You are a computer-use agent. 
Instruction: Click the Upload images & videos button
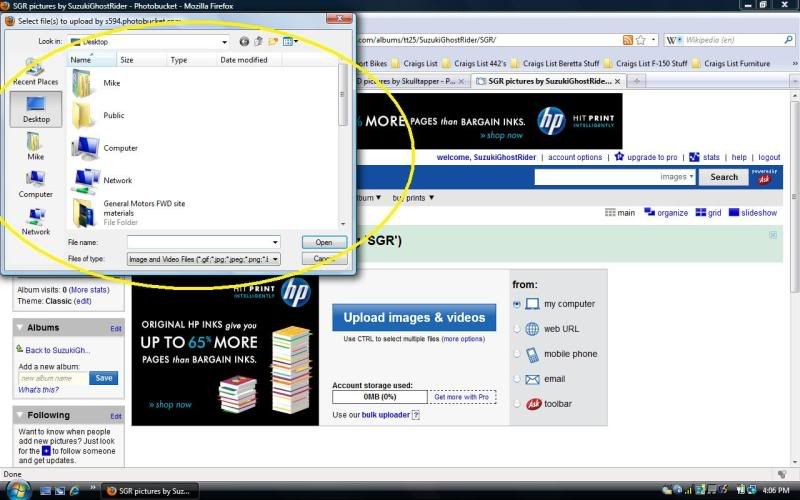pyautogui.click(x=414, y=317)
